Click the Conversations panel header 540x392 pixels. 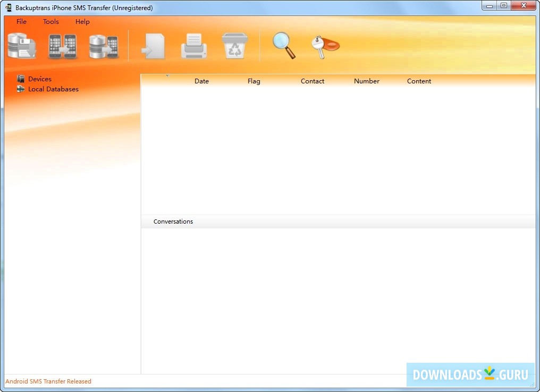tap(338, 221)
